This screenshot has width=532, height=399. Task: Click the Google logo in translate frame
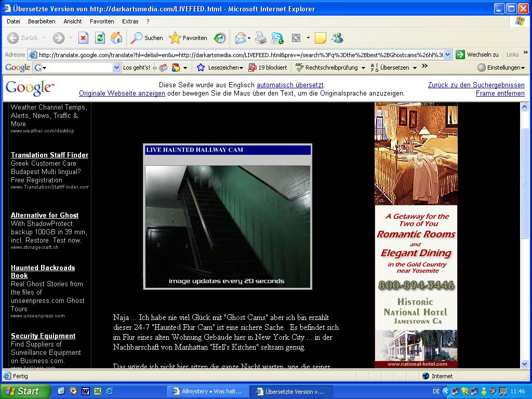pos(30,88)
